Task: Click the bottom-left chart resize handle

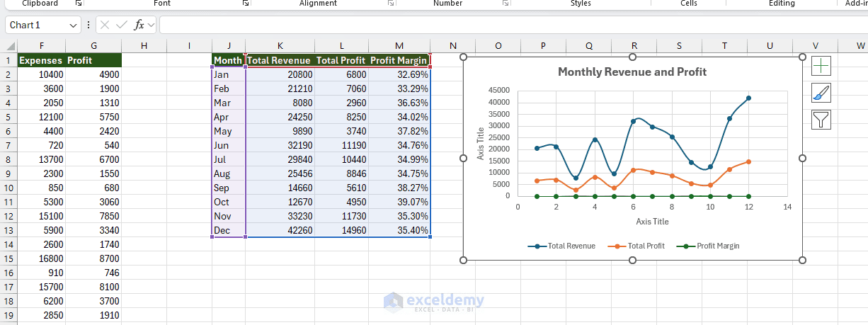Action: pos(464,260)
